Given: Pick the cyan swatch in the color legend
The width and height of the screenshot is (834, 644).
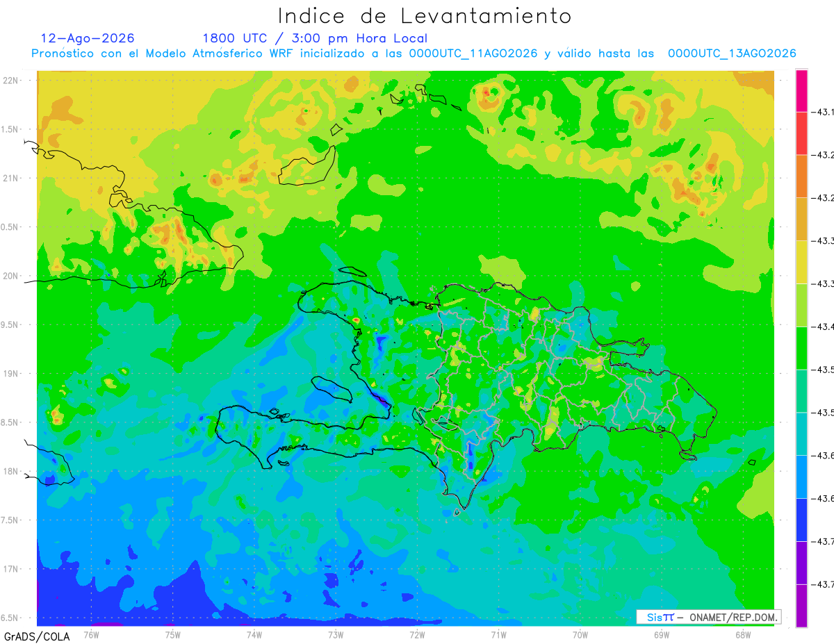Looking at the screenshot, I should (x=801, y=434).
